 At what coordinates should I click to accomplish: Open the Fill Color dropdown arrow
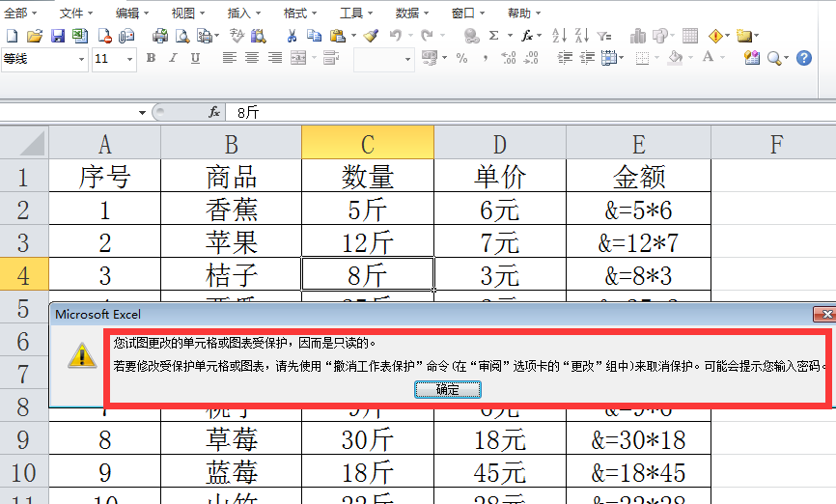pos(690,58)
